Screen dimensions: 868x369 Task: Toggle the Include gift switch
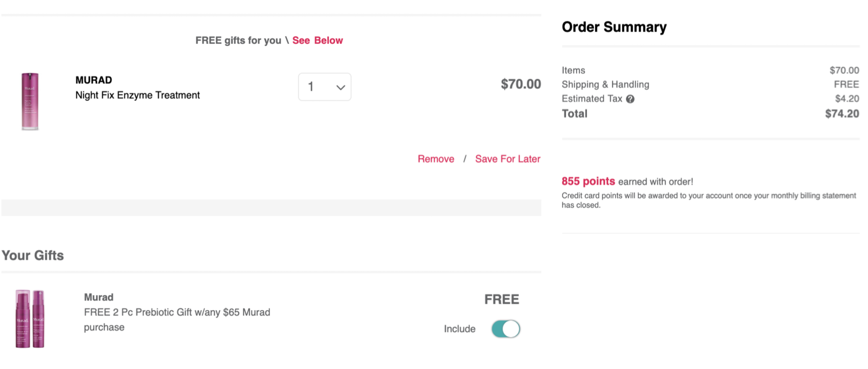[506, 329]
